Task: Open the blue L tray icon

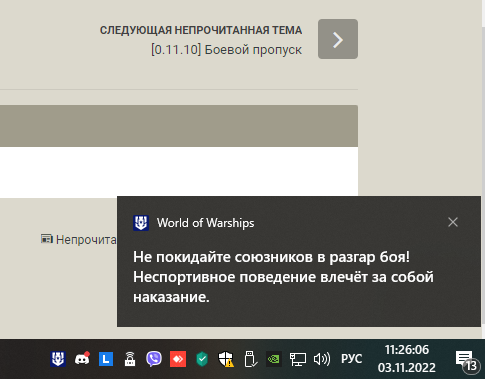Action: point(106,359)
